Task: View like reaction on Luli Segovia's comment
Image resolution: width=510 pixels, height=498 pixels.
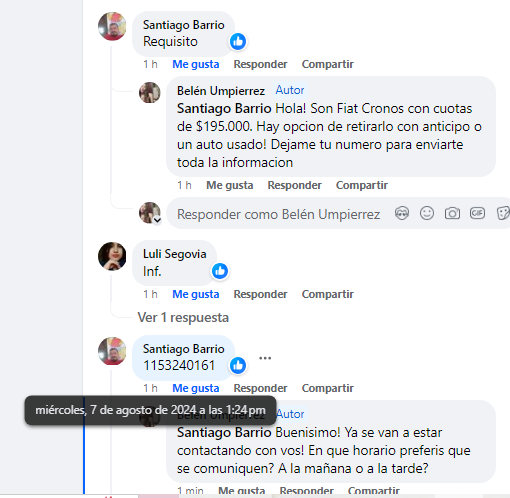Action: pos(220,271)
